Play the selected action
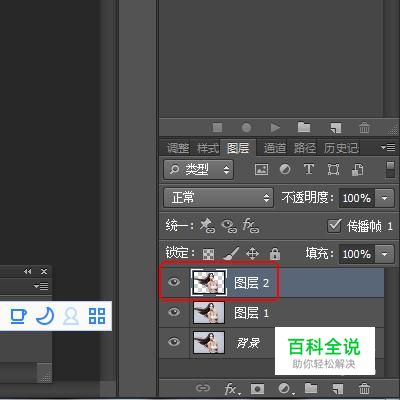 pyautogui.click(x=275, y=127)
